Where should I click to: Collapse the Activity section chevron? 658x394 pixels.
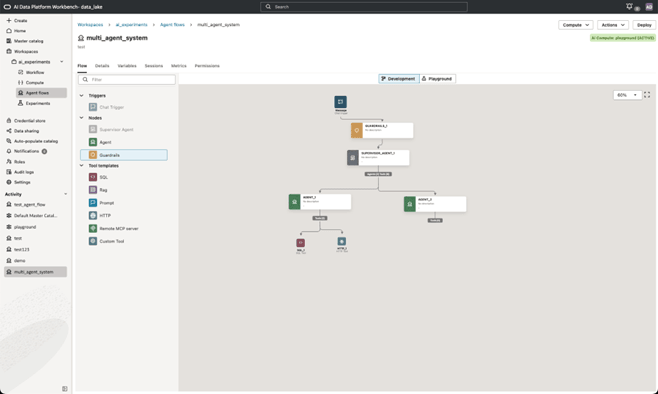point(65,194)
